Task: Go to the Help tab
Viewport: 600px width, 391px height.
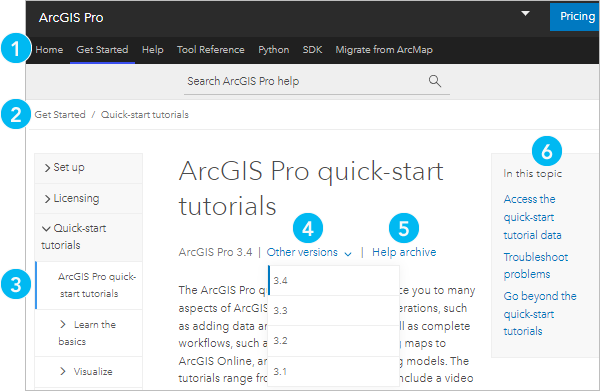Action: coord(153,50)
